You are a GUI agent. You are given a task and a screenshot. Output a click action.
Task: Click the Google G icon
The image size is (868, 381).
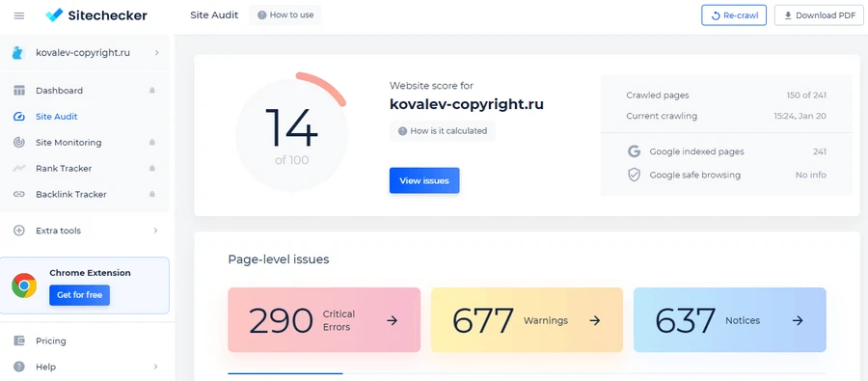coord(634,151)
